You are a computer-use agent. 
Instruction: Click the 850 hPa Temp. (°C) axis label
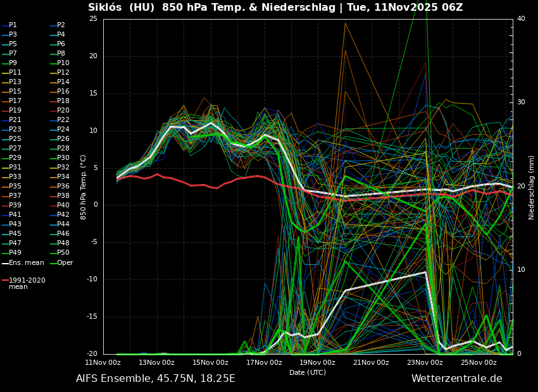84,187
